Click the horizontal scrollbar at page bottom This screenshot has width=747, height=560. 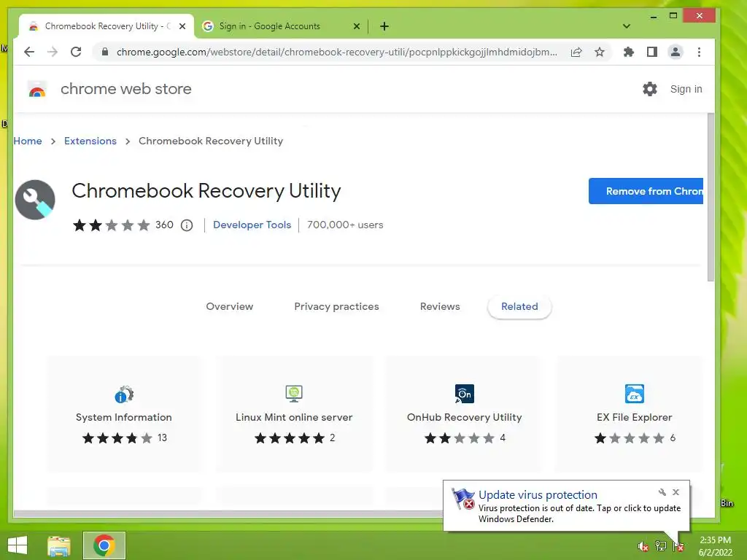[x=228, y=513]
